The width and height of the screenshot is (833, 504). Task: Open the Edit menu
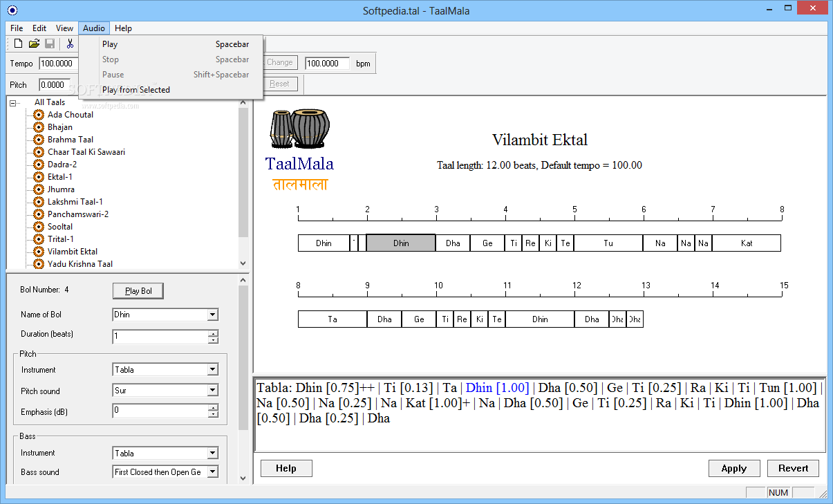[x=39, y=28]
